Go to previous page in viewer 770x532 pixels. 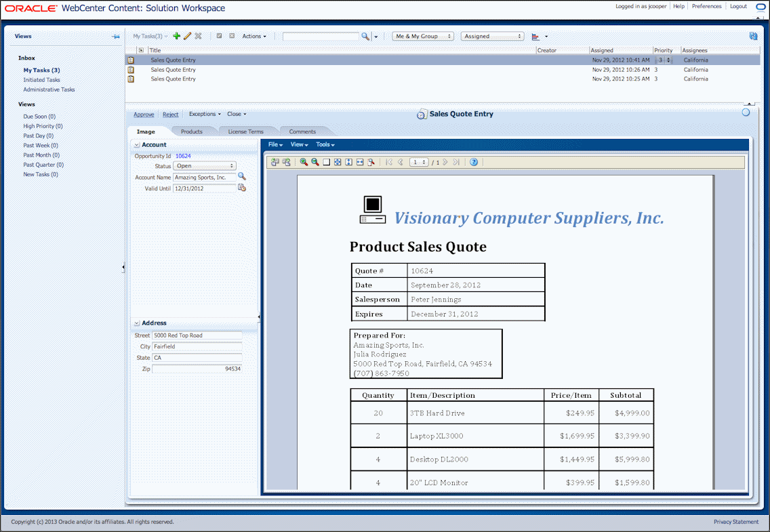pos(400,162)
